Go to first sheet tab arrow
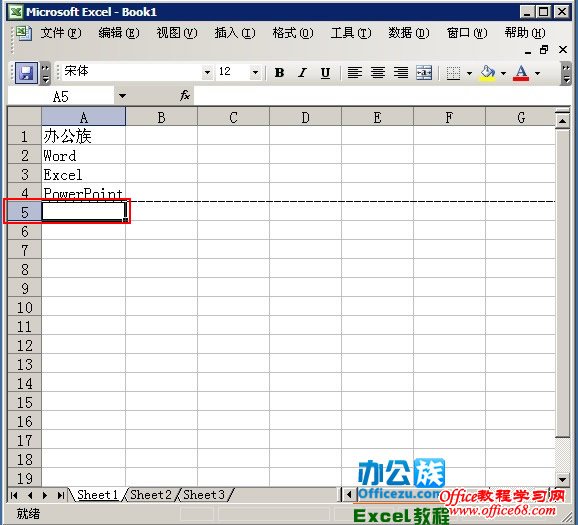Image resolution: width=578 pixels, height=525 pixels. pos(14,495)
